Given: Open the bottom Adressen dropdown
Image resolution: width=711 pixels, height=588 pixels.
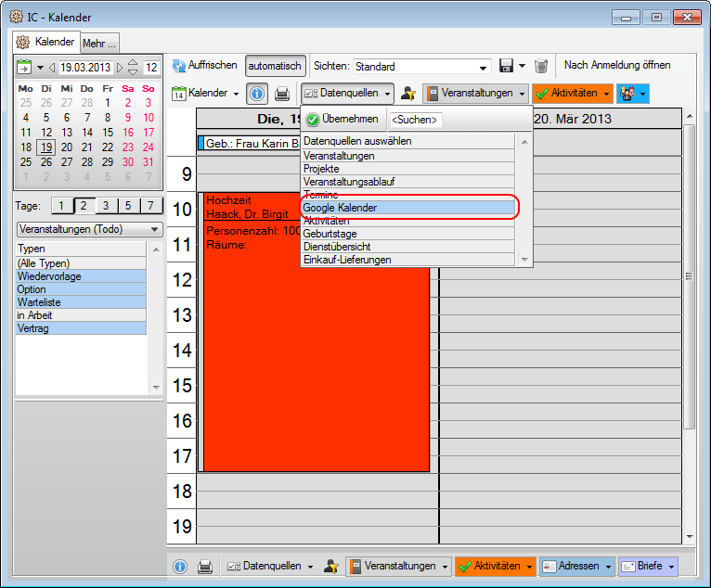Looking at the screenshot, I should point(576,567).
